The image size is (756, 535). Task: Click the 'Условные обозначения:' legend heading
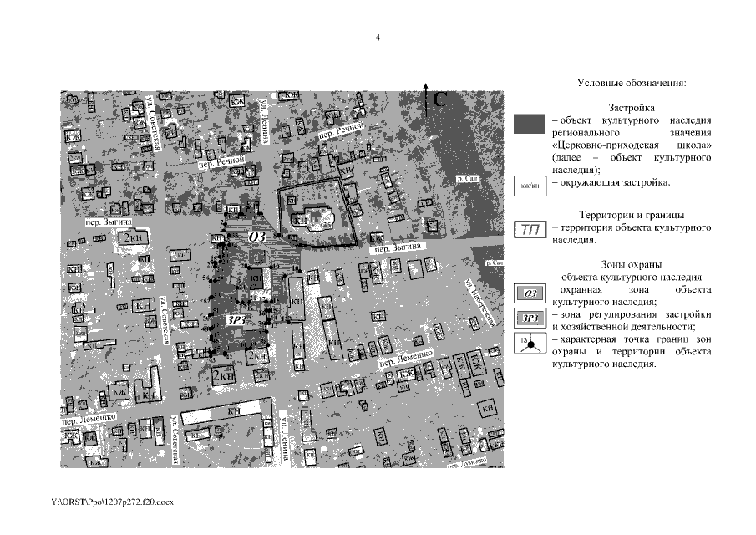click(x=631, y=84)
